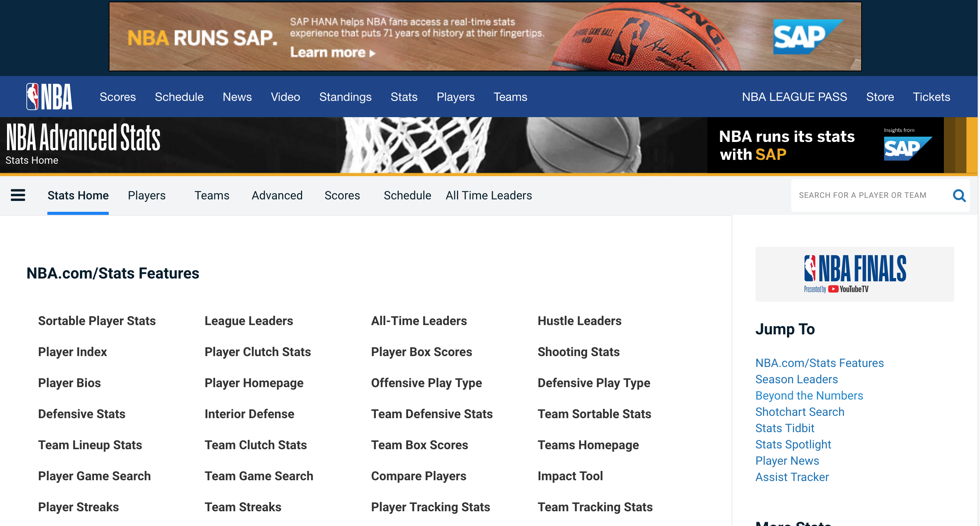Screen dimensions: 980x526
Task: Open Player Tracking Stats
Action: tap(431, 507)
